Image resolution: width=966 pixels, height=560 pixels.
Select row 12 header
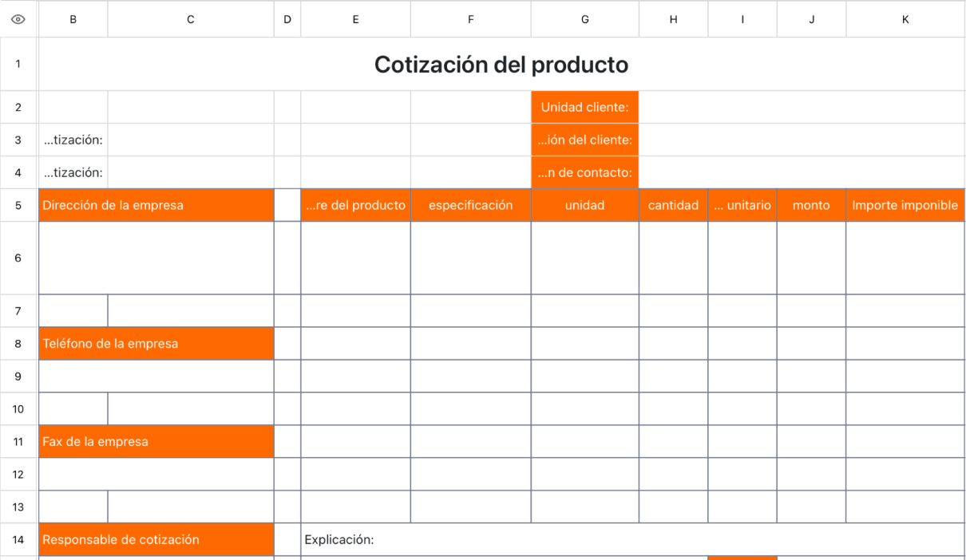[x=18, y=474]
